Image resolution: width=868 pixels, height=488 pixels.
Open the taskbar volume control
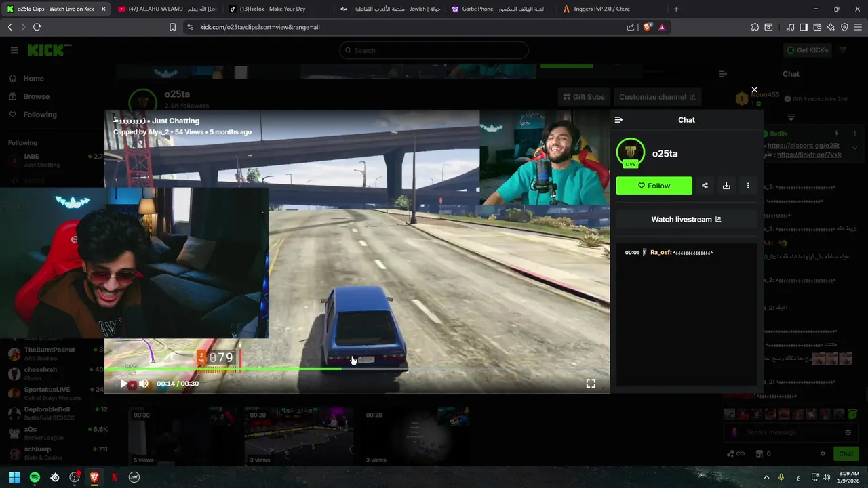tap(826, 477)
